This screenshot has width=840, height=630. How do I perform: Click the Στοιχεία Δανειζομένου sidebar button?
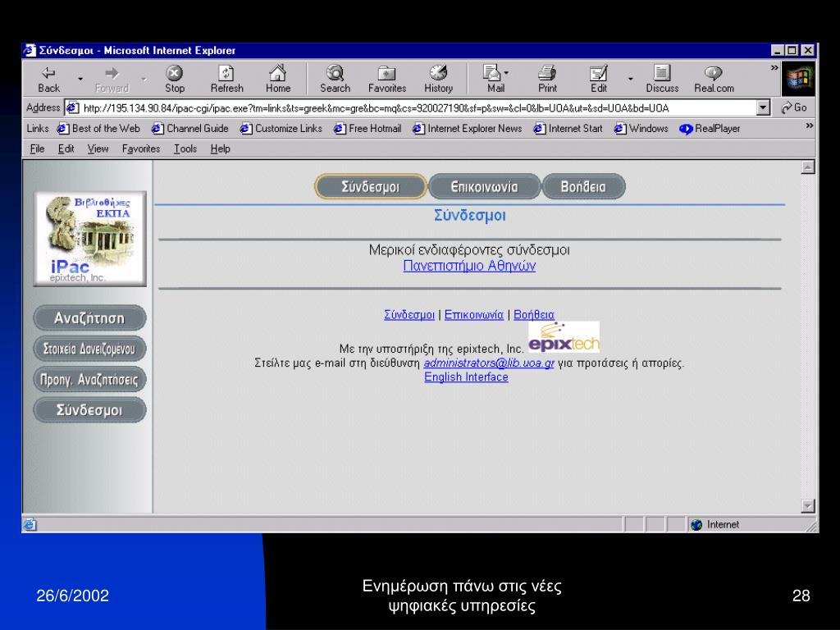coord(89,349)
